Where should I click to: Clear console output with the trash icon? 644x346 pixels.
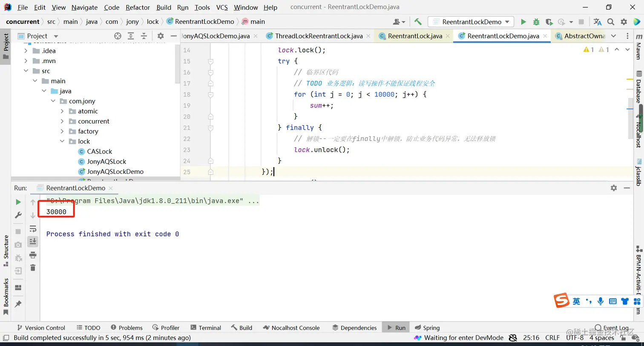(x=33, y=268)
